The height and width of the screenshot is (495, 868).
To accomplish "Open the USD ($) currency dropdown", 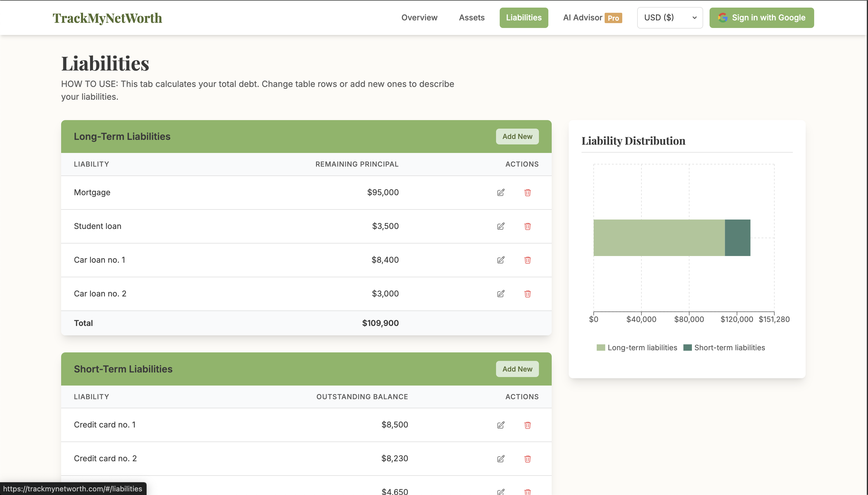I will pyautogui.click(x=669, y=18).
